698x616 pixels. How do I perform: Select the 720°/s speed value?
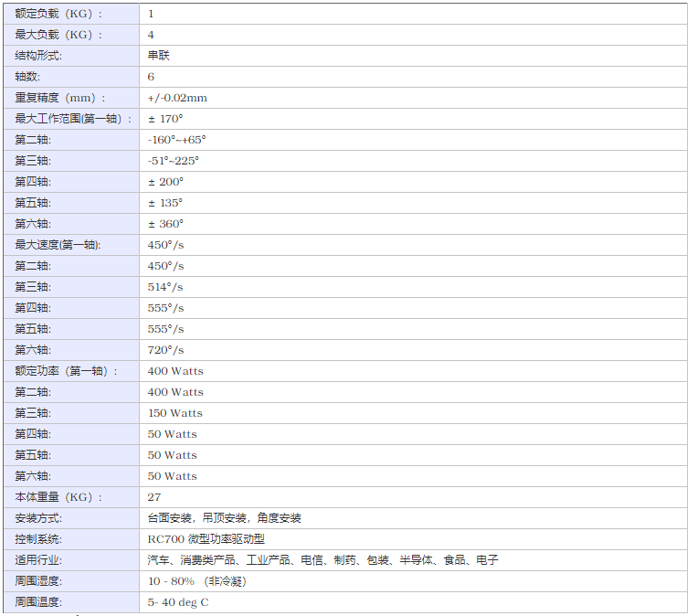165,350
